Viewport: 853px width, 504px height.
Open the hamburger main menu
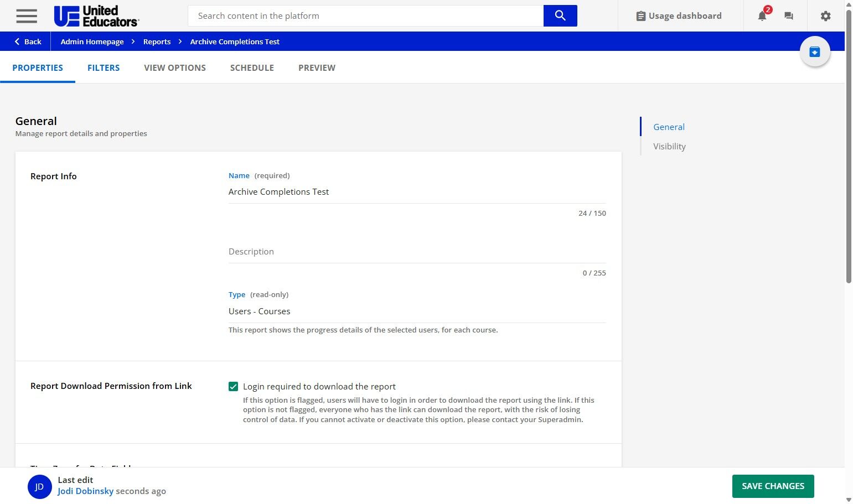(27, 16)
